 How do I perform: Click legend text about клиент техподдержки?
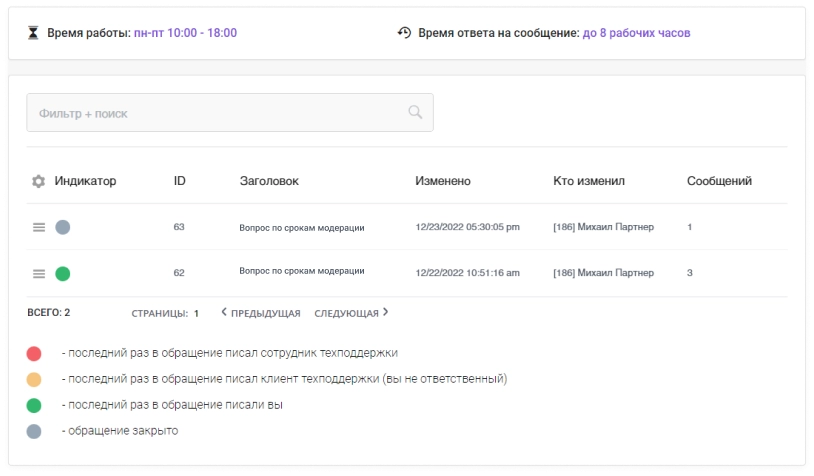(284, 379)
